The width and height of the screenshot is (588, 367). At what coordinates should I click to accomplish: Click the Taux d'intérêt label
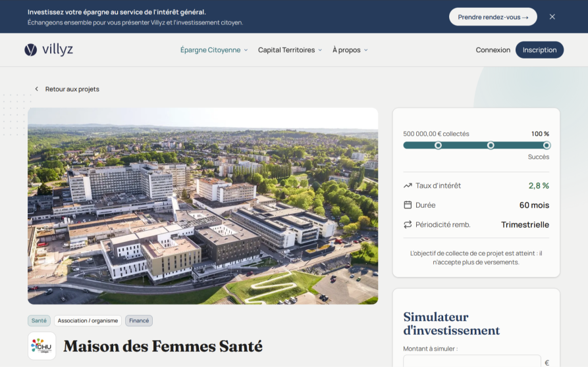point(438,185)
